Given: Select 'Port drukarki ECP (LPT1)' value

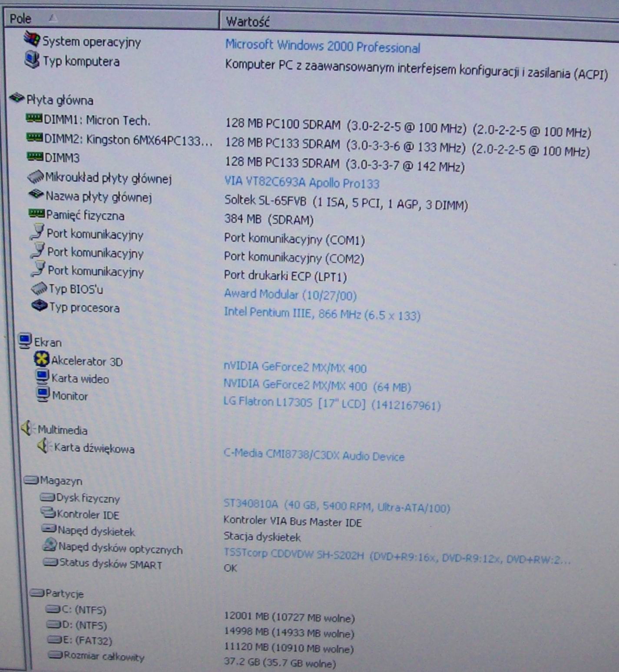Looking at the screenshot, I should 285,276.
